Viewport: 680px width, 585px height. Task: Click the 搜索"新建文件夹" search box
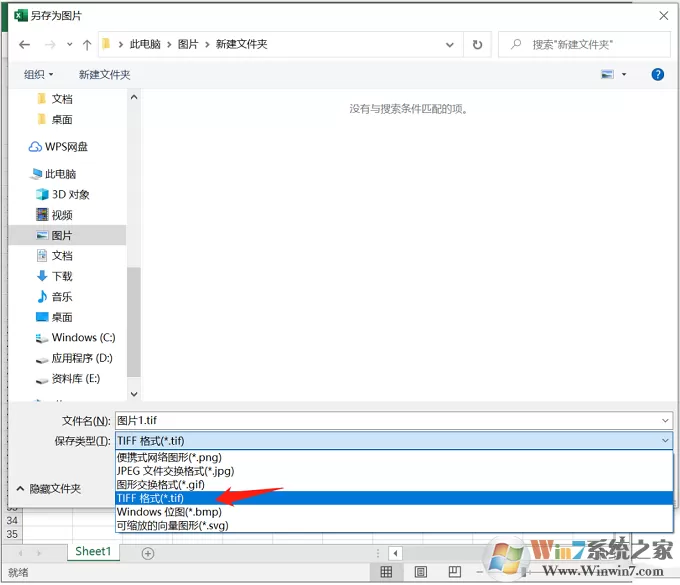click(584, 44)
